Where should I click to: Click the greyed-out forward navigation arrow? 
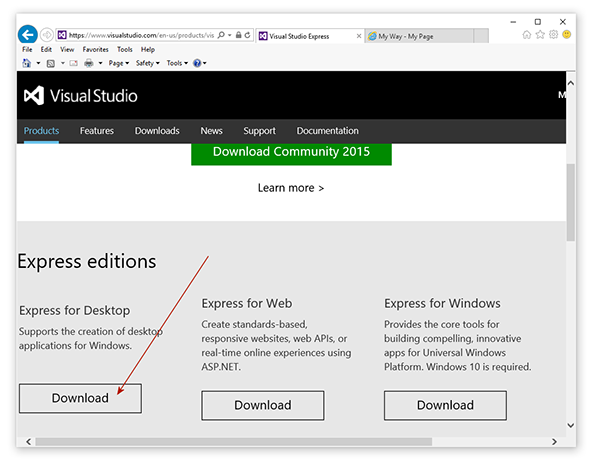pyautogui.click(x=47, y=35)
